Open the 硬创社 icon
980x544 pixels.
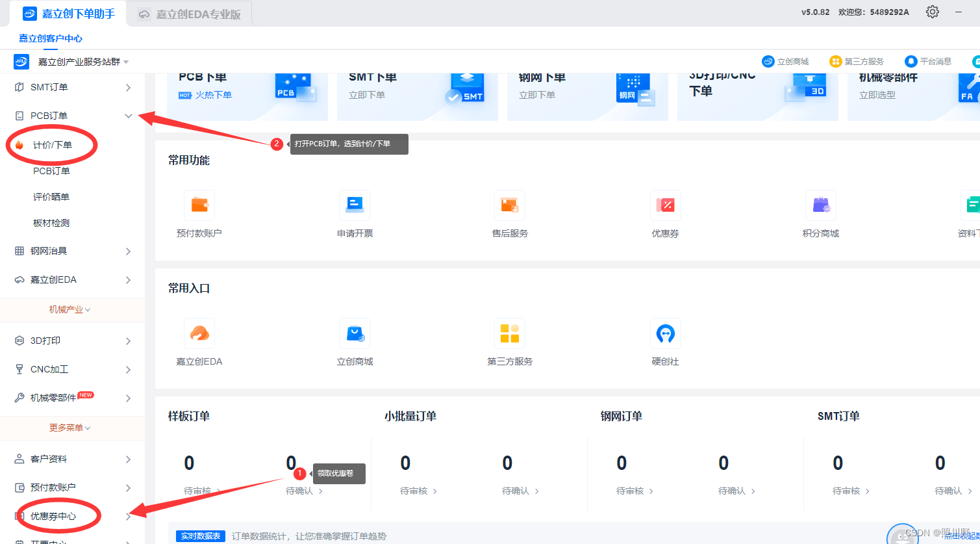coord(666,333)
